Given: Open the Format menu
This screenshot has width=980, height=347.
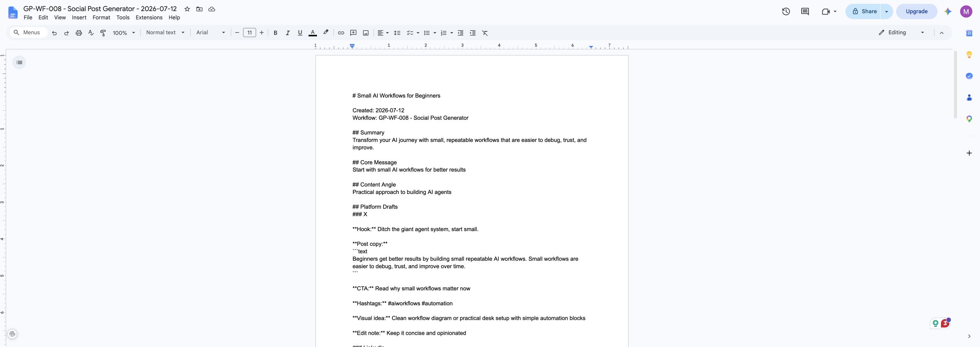Looking at the screenshot, I should [101, 18].
